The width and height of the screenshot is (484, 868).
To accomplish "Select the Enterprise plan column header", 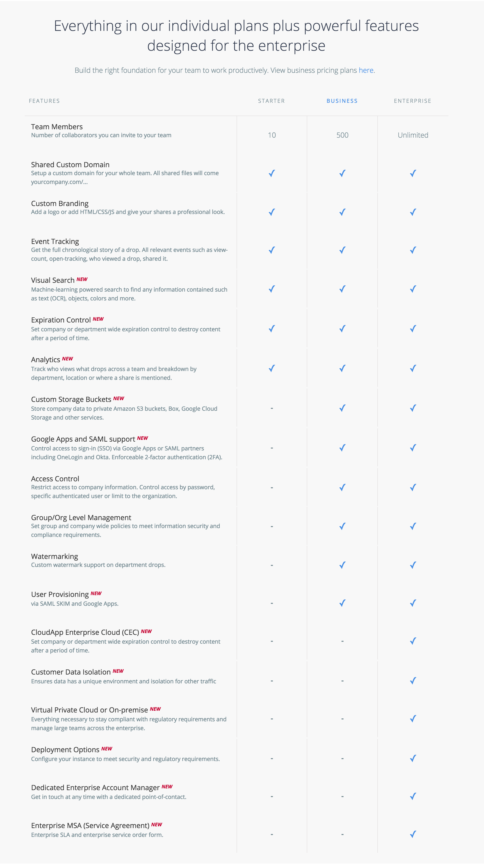I will (x=412, y=101).
